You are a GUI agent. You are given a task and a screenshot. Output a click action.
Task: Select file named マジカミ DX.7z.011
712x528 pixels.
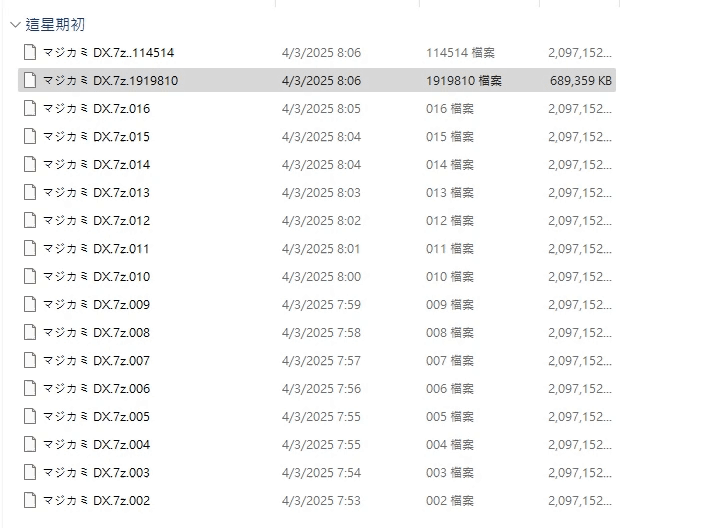pos(96,248)
